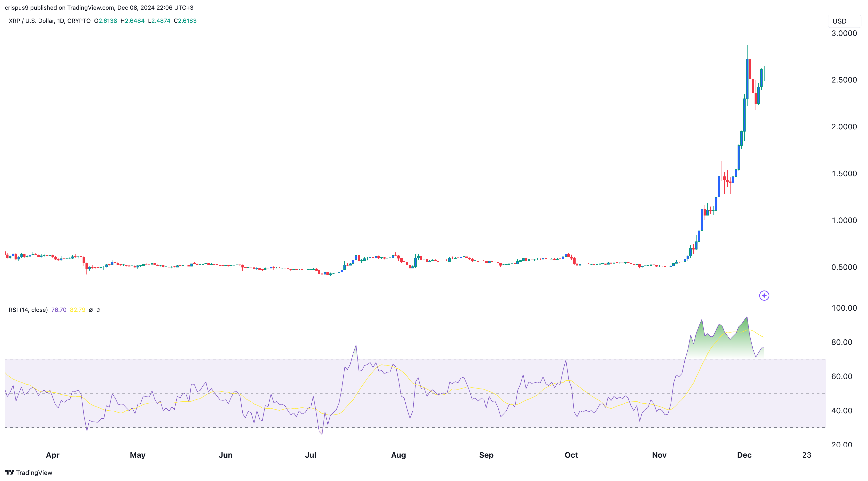
Task: Click the 2.5000 price axis label
Action: [x=844, y=80]
